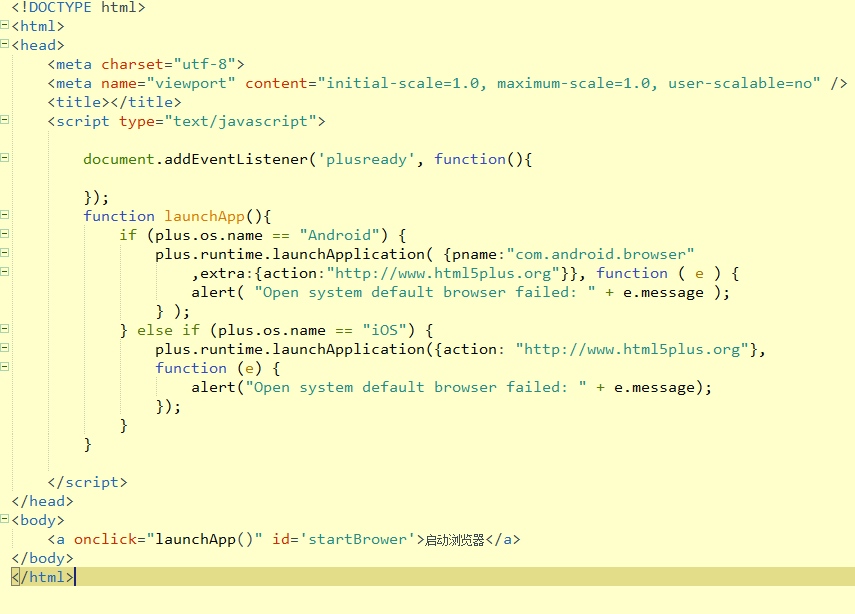The image size is (855, 614).
Task: Fold the line containing pname:"com.android.browser"
Action: (4, 252)
